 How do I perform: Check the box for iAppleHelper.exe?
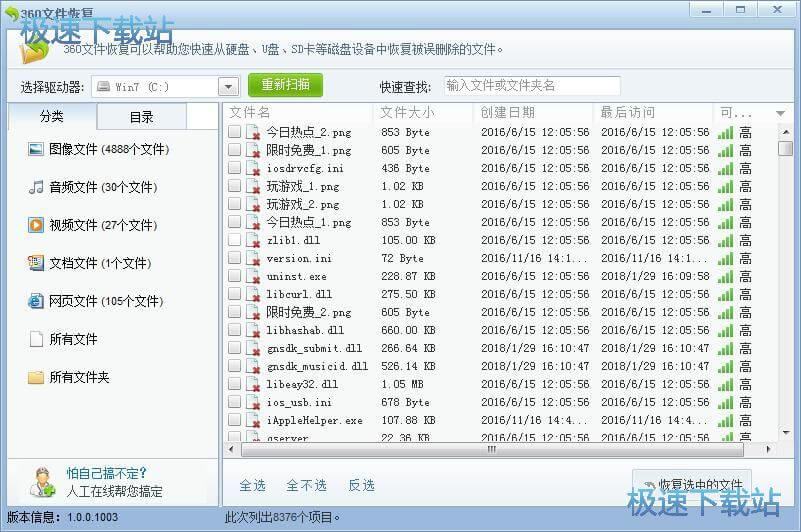(234, 420)
